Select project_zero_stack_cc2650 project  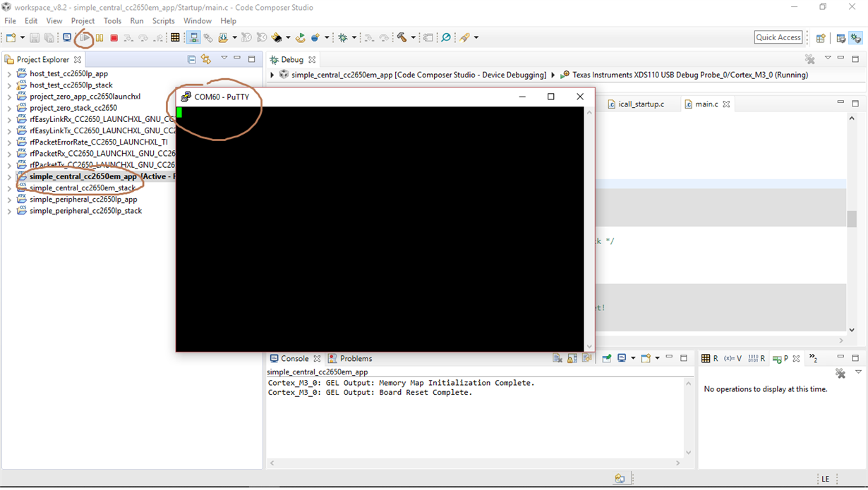[x=73, y=108]
